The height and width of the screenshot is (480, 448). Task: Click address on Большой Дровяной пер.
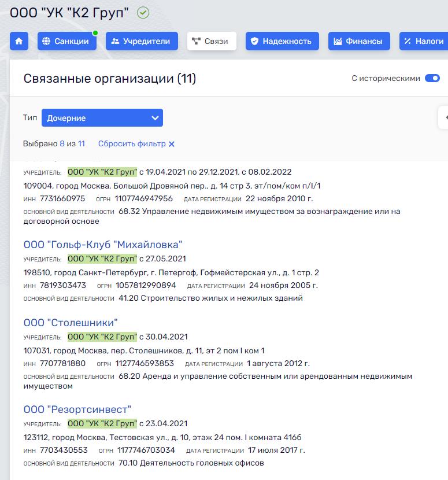tap(172, 186)
